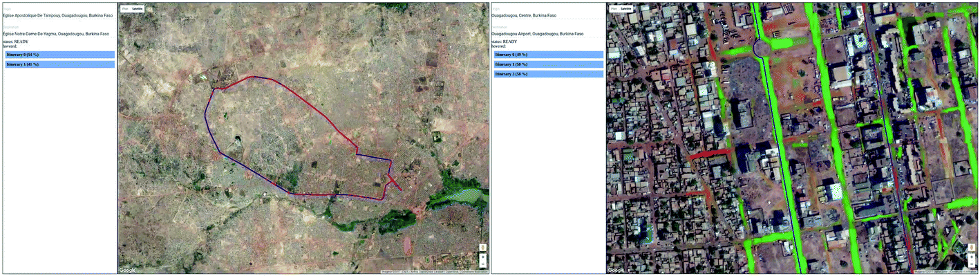This screenshot has width=980, height=276.
Task: Open Street View pegman on left map
Action: (x=482, y=248)
